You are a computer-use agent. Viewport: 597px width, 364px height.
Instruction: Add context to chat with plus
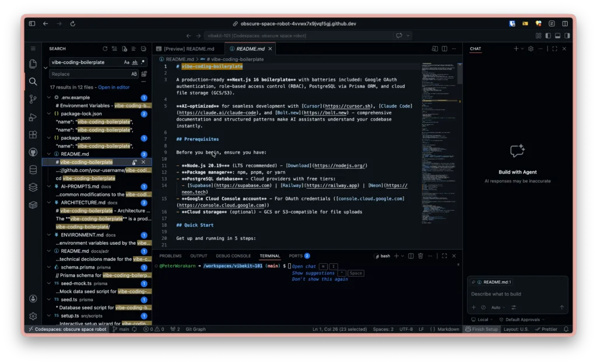point(473,308)
